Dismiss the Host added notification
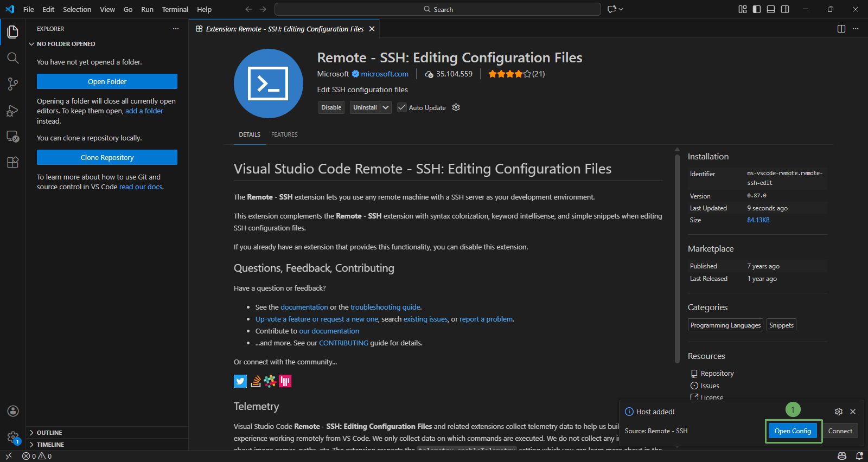868x462 pixels. 853,412
